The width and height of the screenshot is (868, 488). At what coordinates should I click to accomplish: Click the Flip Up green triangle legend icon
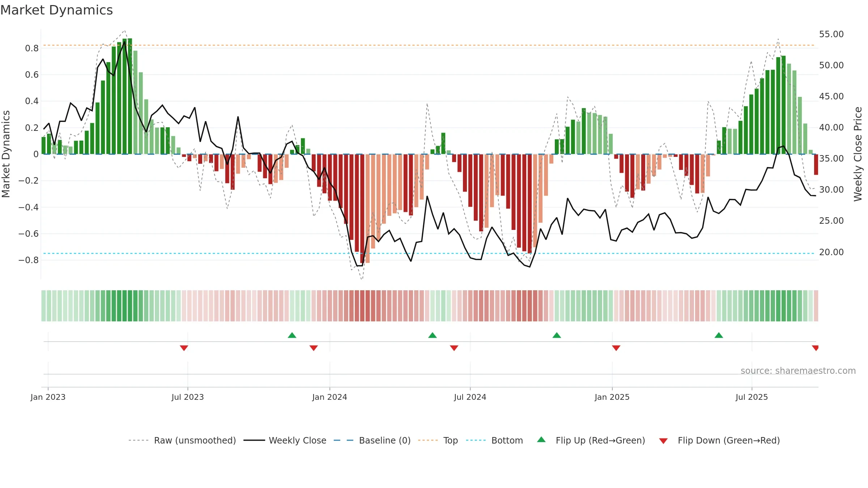click(541, 440)
